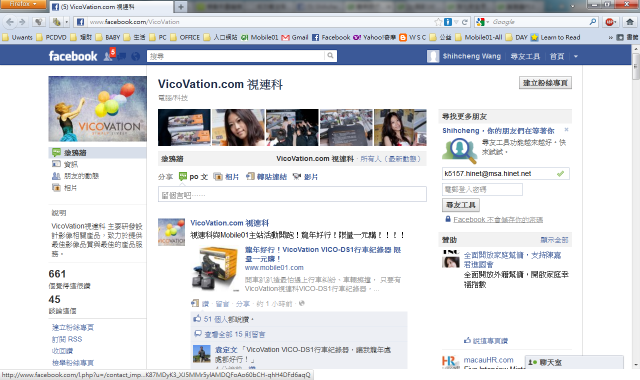The height and width of the screenshot is (380, 640).
Task: Open the www.mobile01.com link in post
Action: 274,268
